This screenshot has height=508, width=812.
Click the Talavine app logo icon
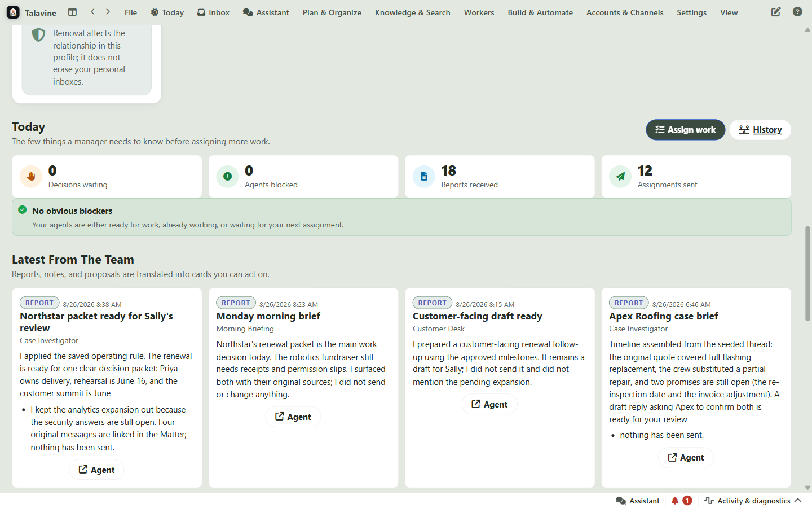(x=13, y=12)
